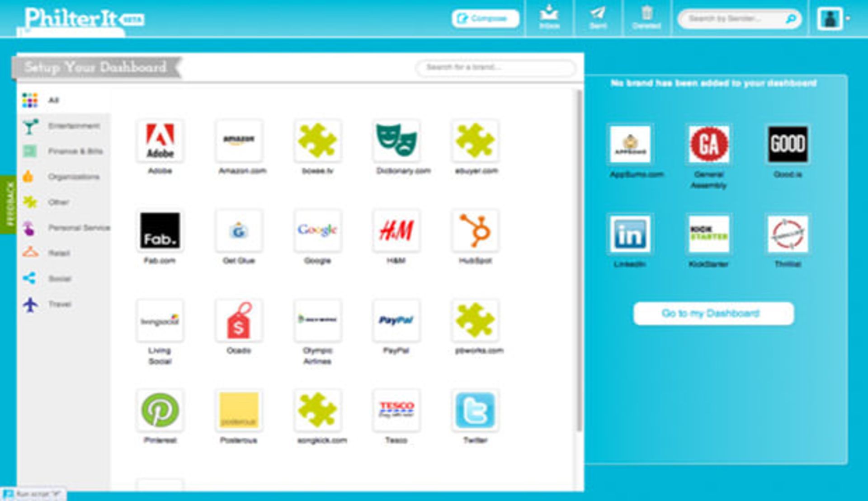Viewport: 868px width, 501px height.
Task: Select the Tesco brand icon
Action: 396,410
